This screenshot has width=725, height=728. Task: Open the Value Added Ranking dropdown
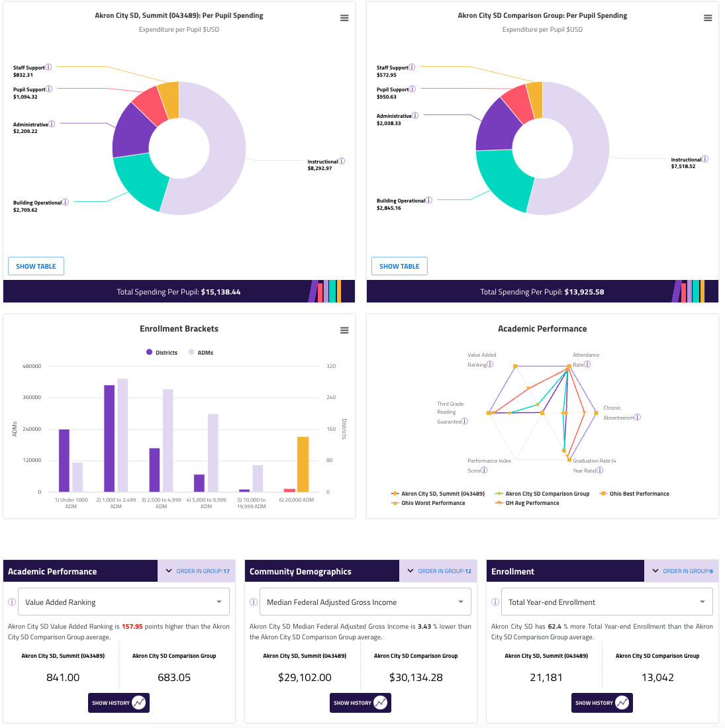pos(124,602)
